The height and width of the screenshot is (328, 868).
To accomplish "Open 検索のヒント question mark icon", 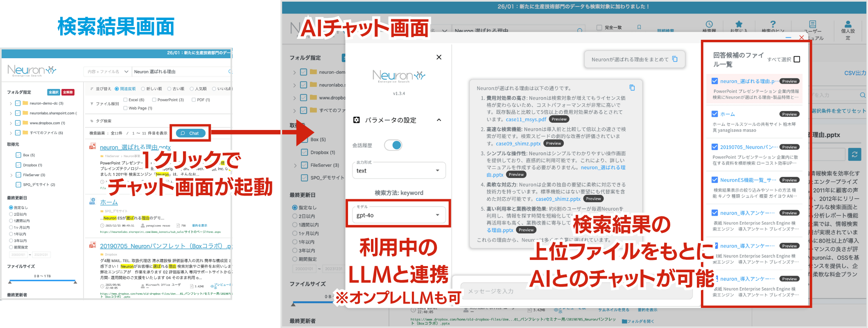I will pos(773,24).
